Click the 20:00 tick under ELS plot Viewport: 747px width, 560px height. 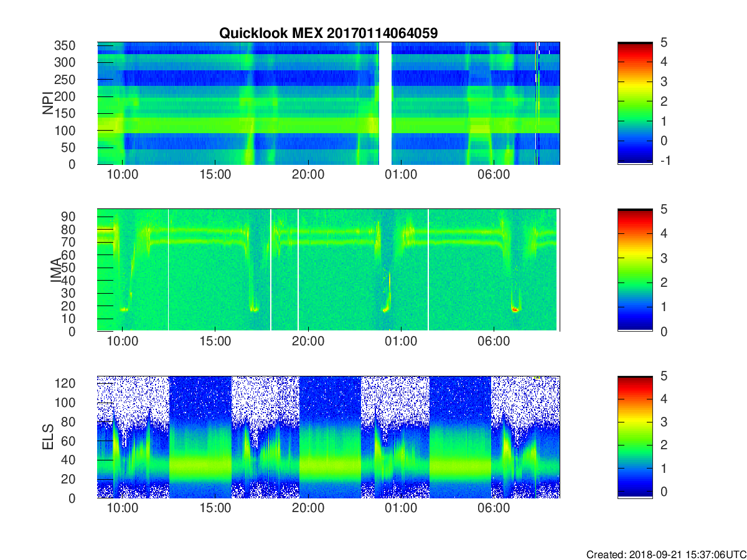308,508
